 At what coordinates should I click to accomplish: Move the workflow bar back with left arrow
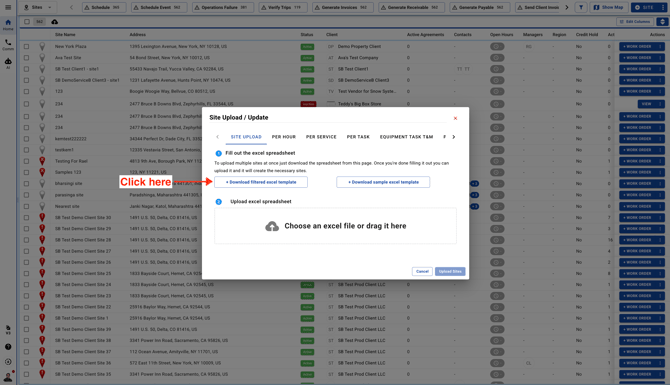(x=71, y=7)
